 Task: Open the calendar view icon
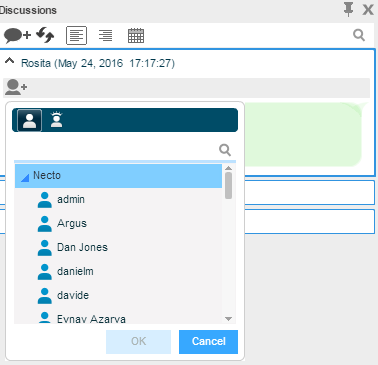[136, 35]
